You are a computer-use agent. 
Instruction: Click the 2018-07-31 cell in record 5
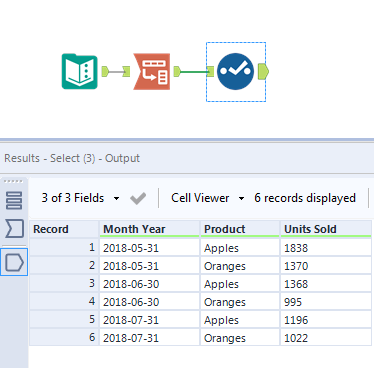150,320
